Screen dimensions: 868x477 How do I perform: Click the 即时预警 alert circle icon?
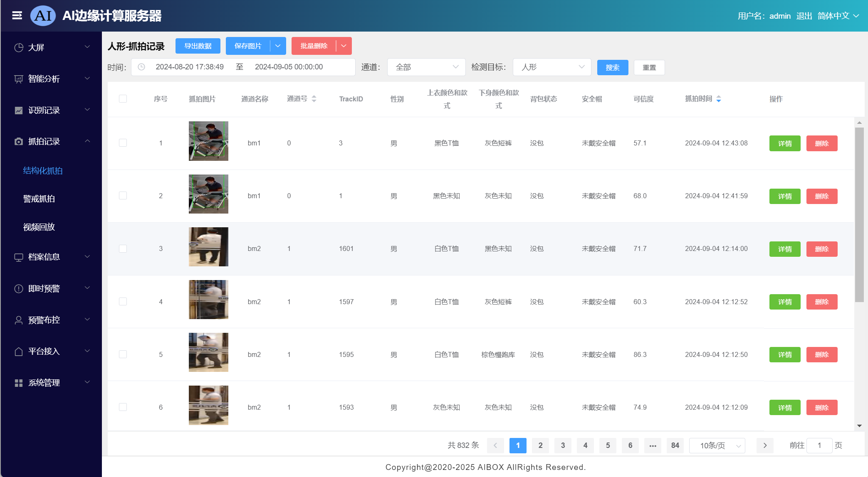(x=19, y=289)
